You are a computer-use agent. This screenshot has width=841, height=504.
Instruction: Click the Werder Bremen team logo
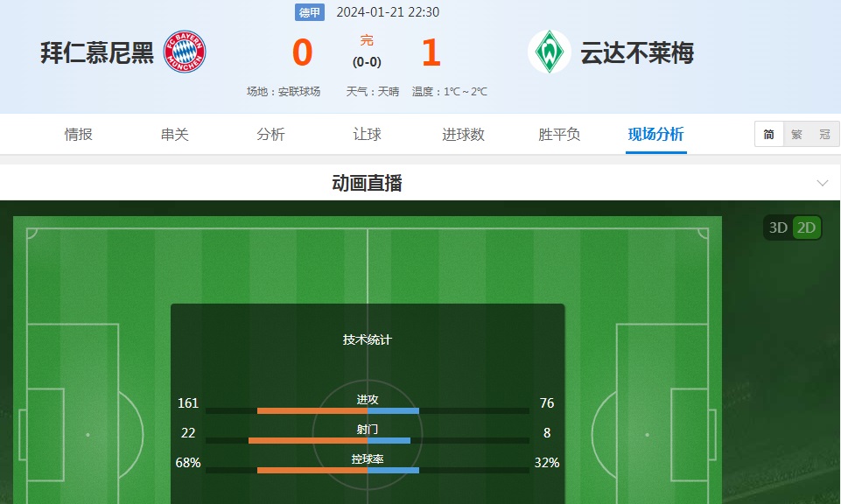pos(550,52)
